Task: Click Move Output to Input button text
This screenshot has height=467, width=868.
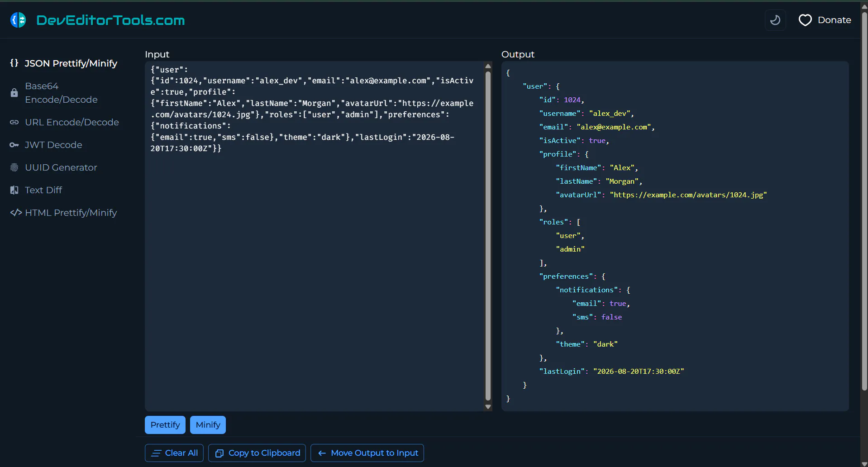Action: point(375,453)
